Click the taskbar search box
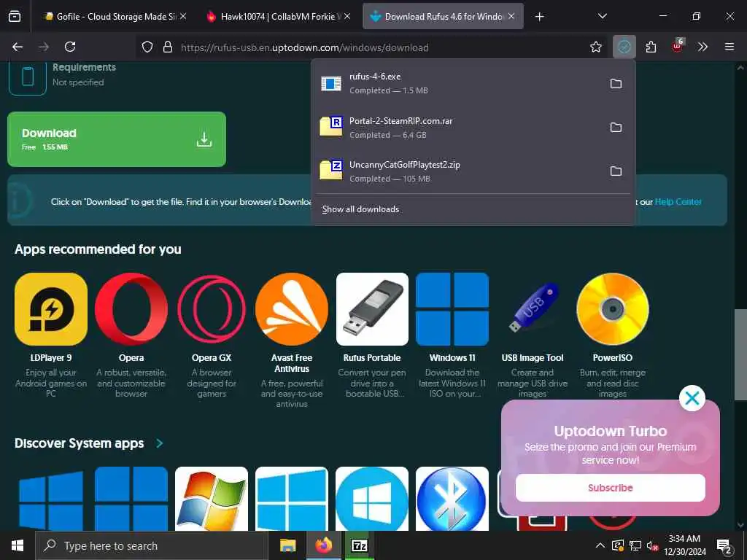This screenshot has height=560, width=747. pos(152,545)
